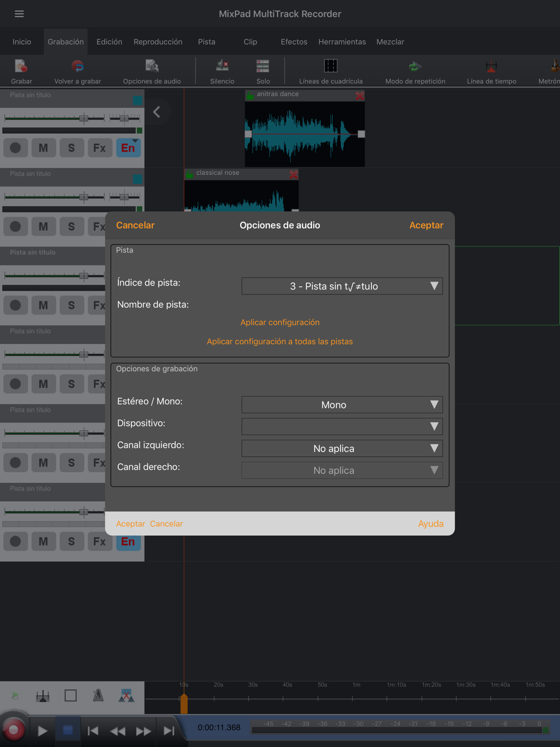Click the first track volume slider handle
The width and height of the screenshot is (560, 747).
pyautogui.click(x=83, y=118)
